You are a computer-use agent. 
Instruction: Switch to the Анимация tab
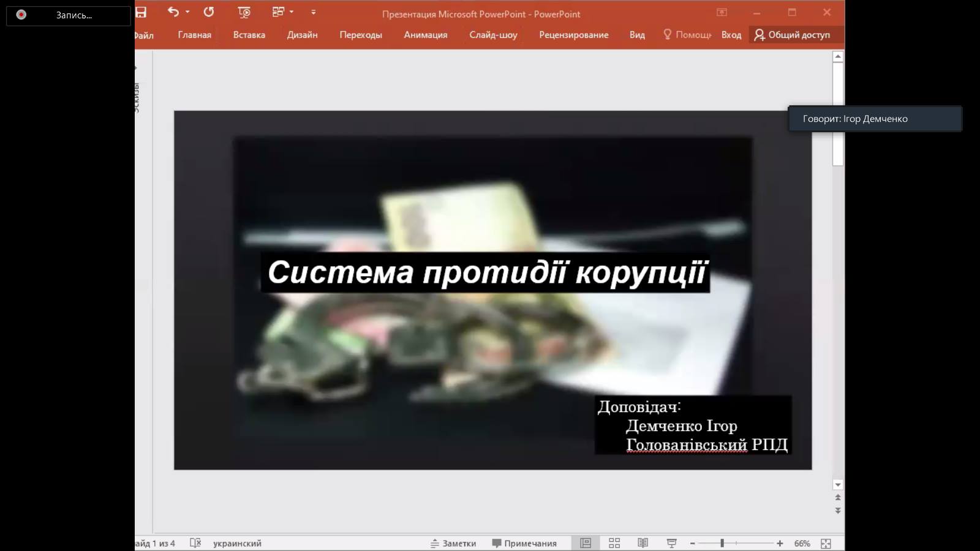tap(425, 35)
